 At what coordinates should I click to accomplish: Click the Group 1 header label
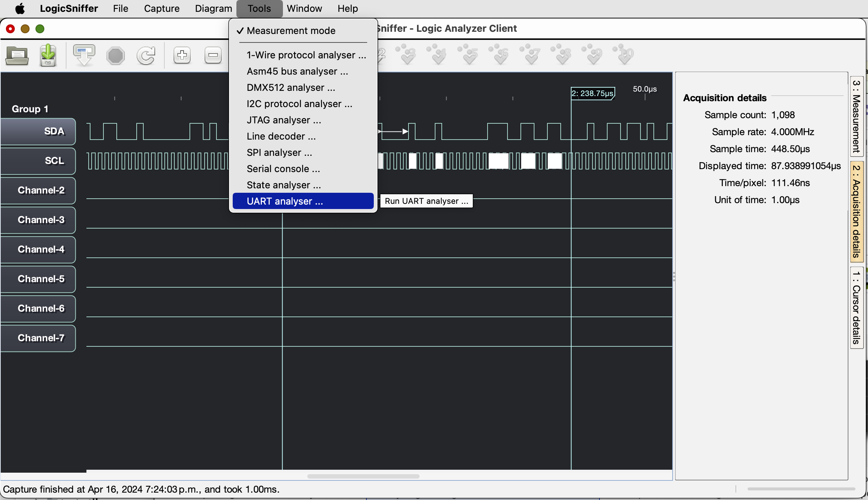pyautogui.click(x=30, y=109)
